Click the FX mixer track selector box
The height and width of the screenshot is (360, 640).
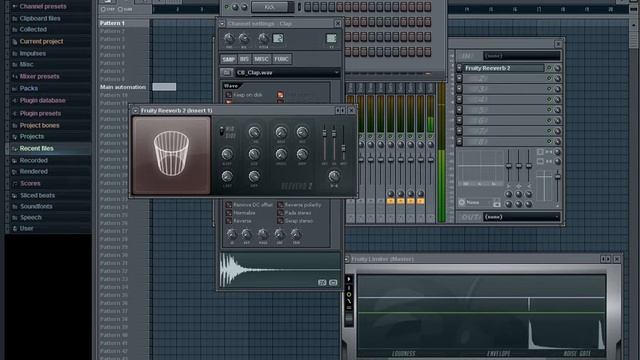331,39
